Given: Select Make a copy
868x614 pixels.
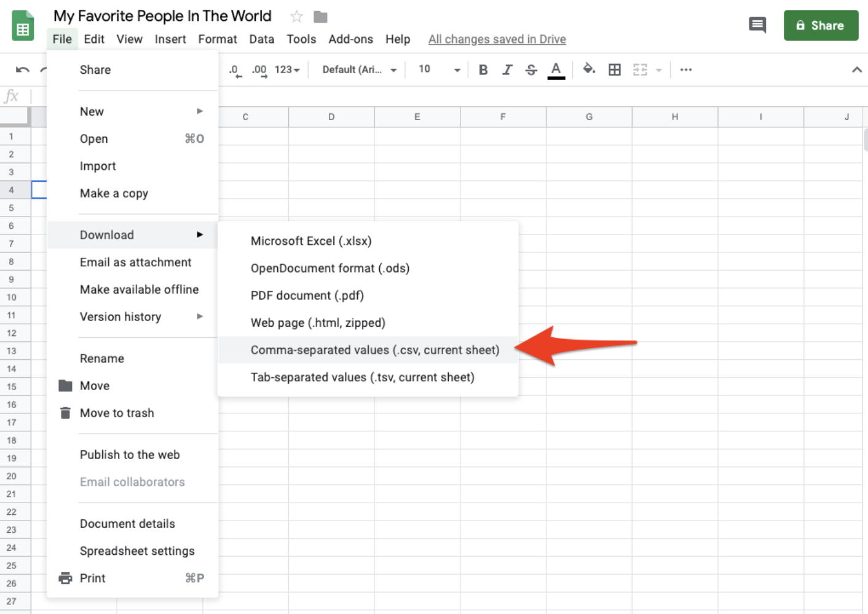Looking at the screenshot, I should click(x=133, y=193).
